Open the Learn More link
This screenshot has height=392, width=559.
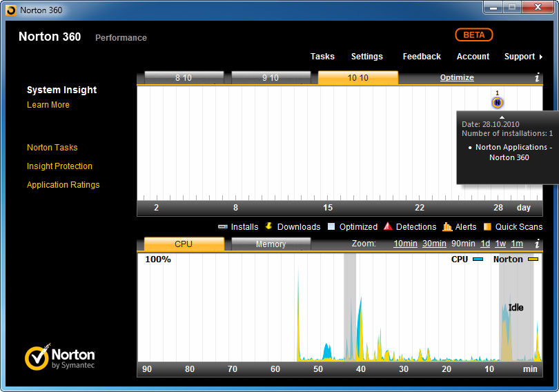pos(48,105)
